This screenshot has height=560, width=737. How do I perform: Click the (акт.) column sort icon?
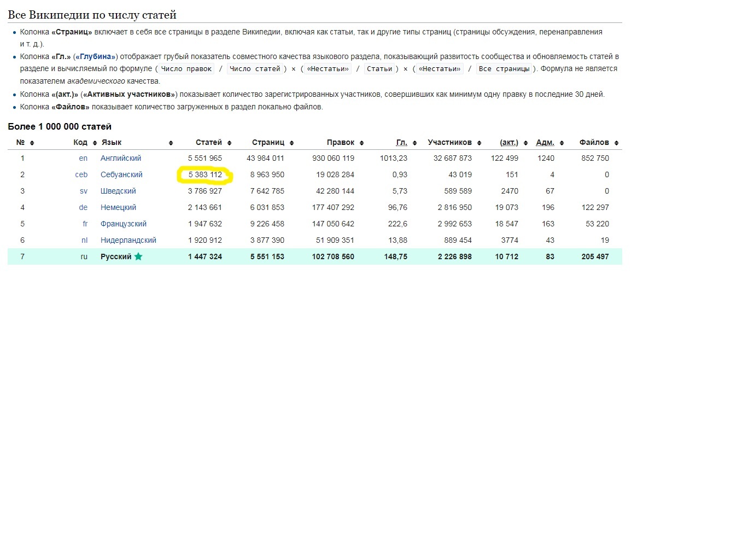click(525, 143)
